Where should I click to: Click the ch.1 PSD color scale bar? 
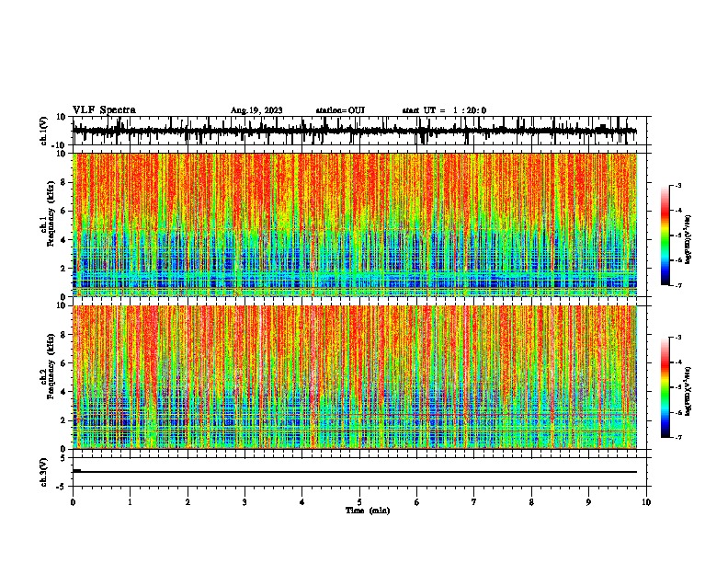pos(665,236)
